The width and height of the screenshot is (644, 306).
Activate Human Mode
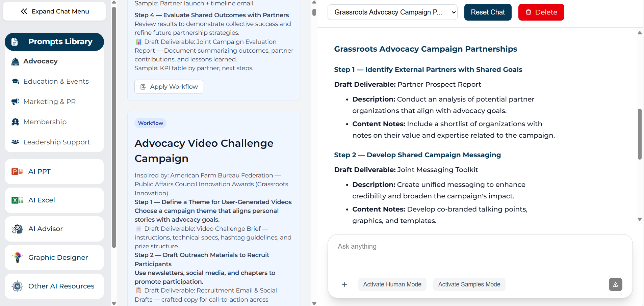[392, 284]
